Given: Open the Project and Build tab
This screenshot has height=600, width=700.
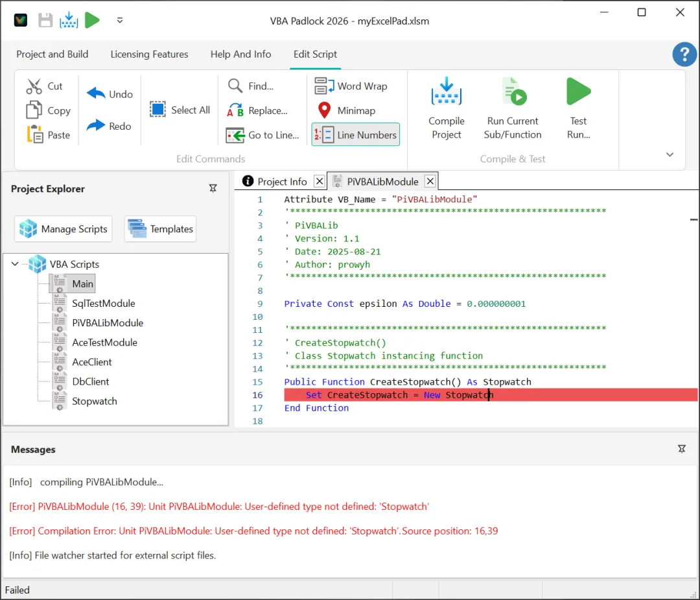Looking at the screenshot, I should (52, 54).
